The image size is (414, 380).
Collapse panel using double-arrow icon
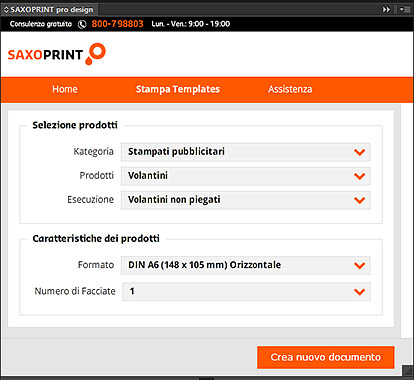pyautogui.click(x=386, y=9)
